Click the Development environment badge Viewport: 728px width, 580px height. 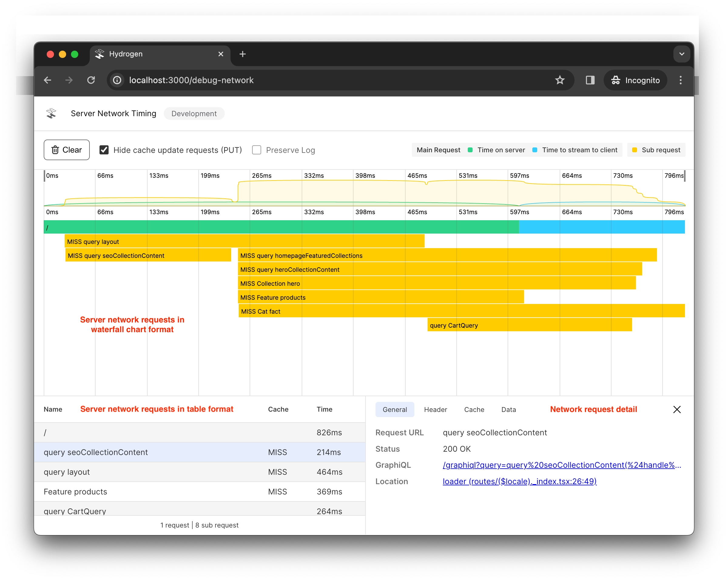(x=194, y=113)
